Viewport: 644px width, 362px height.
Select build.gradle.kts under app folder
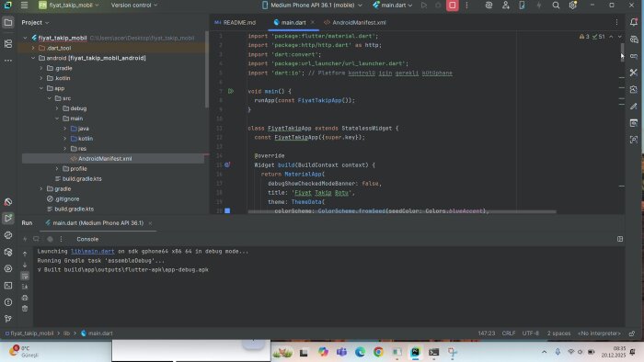tap(82, 179)
